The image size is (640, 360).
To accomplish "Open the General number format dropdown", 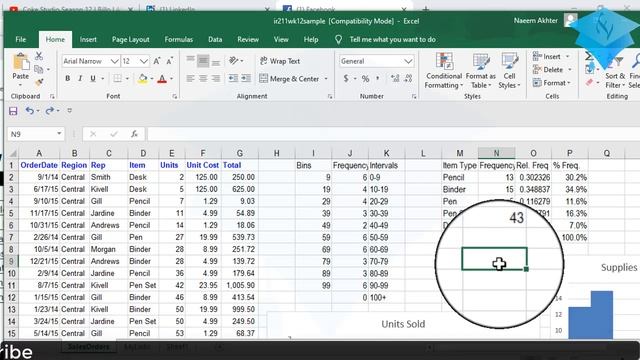I will click(408, 61).
